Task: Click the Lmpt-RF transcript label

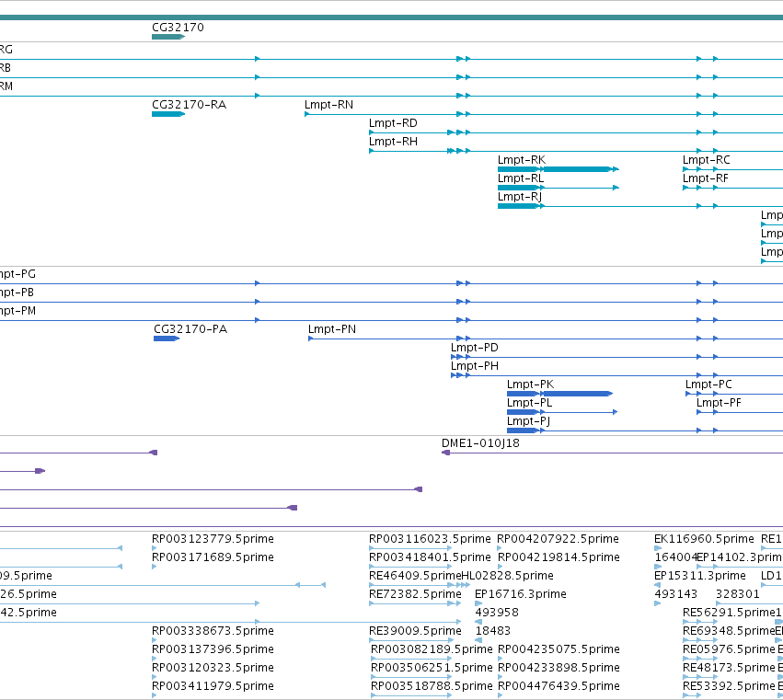Action: click(705, 178)
